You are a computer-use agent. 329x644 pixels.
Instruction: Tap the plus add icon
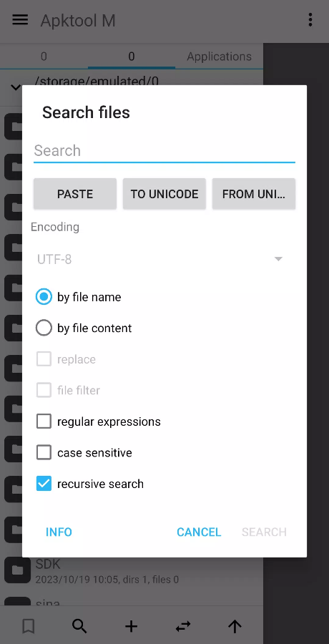coord(131,626)
